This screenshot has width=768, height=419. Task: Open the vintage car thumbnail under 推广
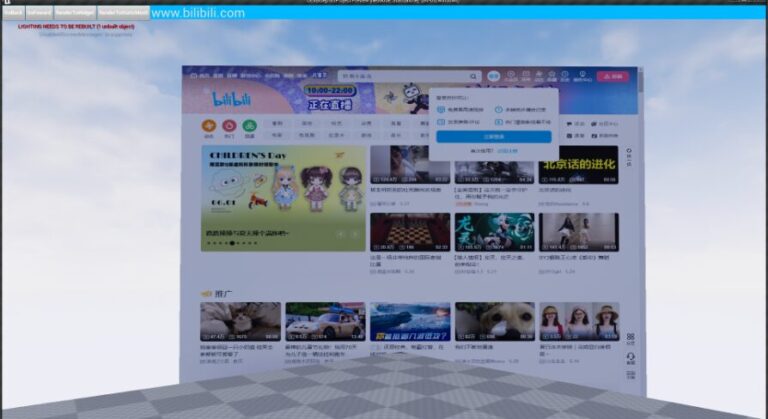[x=325, y=321]
